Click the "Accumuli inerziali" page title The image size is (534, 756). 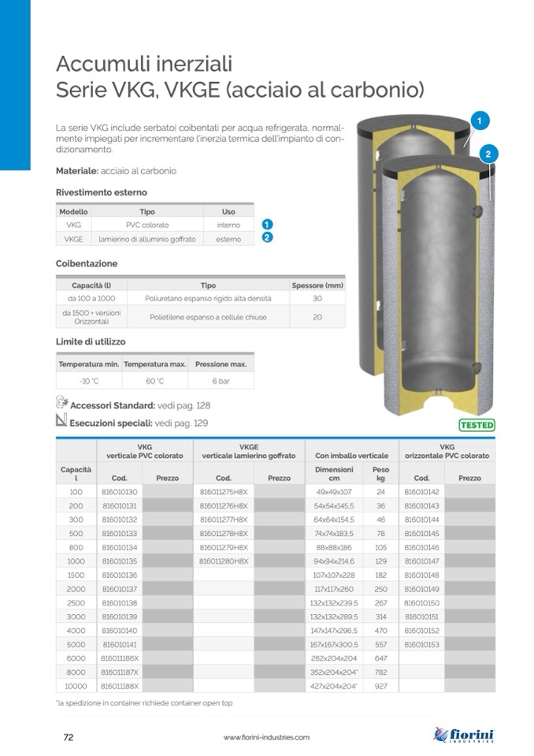144,63
